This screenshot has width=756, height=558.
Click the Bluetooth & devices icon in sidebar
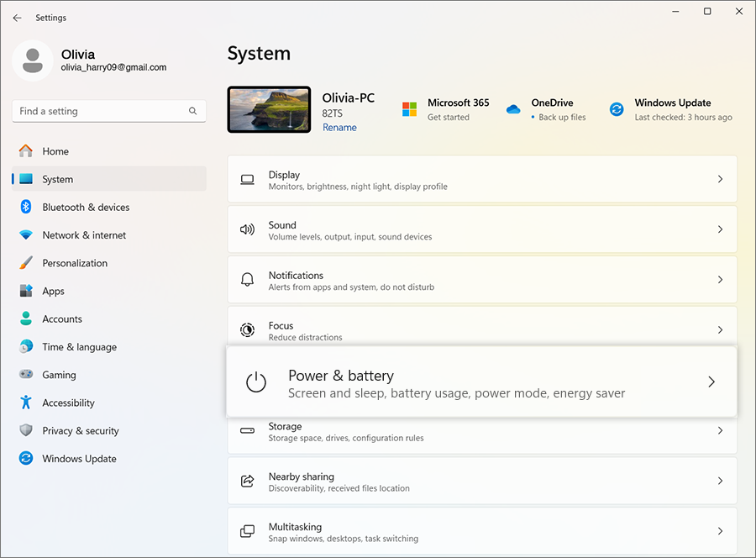[x=26, y=207]
